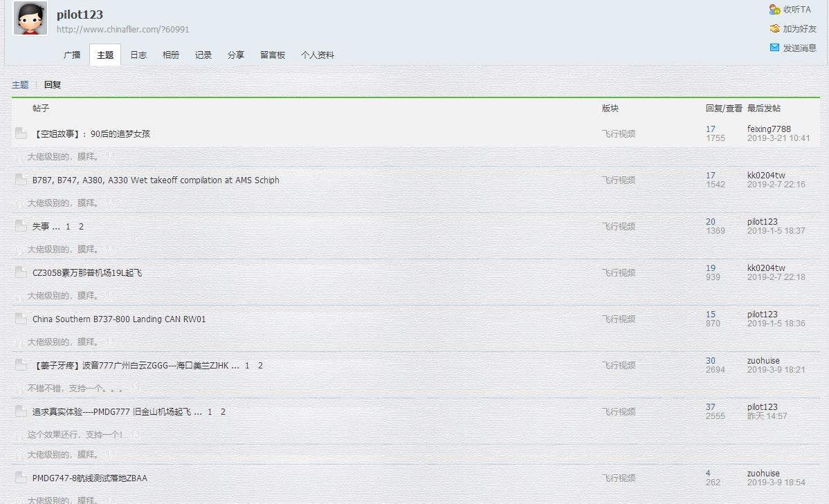
Task: Open the 日志 tab
Action: tap(138, 55)
